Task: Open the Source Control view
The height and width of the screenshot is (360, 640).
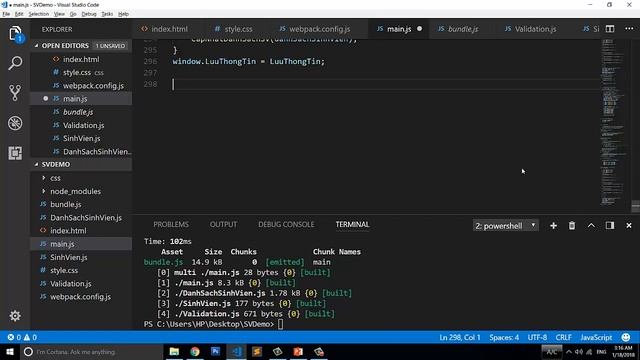Action: pos(15,93)
